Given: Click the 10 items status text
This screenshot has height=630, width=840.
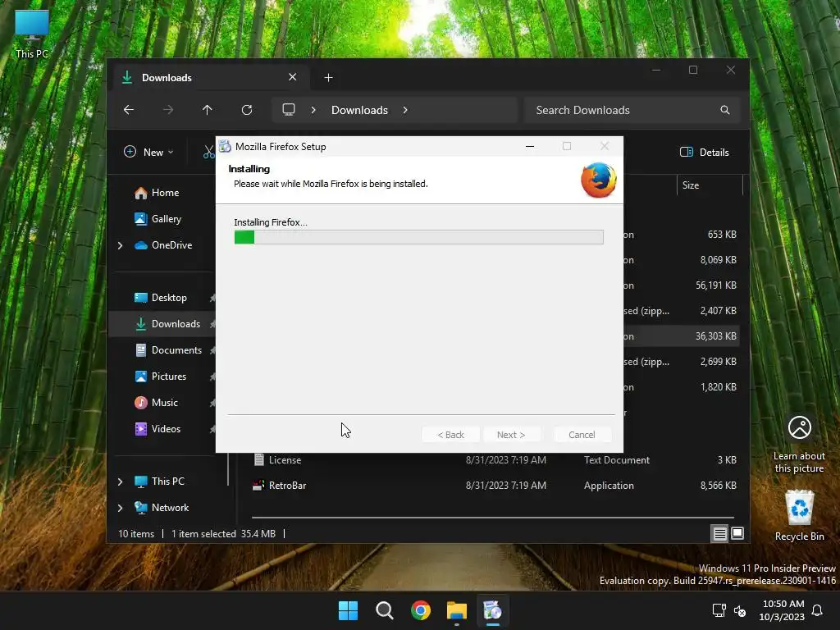Looking at the screenshot, I should click(136, 534).
